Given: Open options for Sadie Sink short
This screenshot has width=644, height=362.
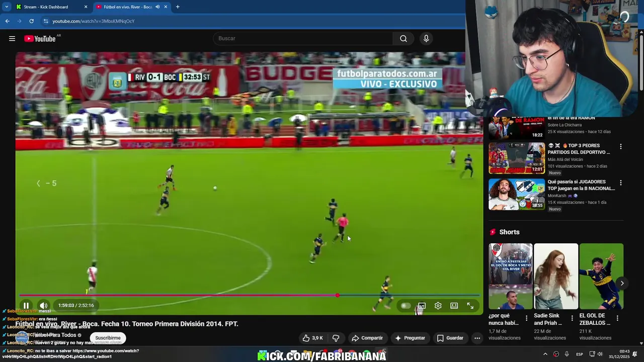Looking at the screenshot, I should 572,318.
